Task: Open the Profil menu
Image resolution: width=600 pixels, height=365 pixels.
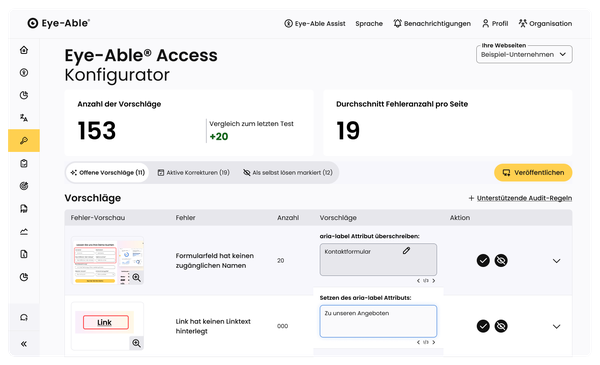Action: click(x=495, y=23)
